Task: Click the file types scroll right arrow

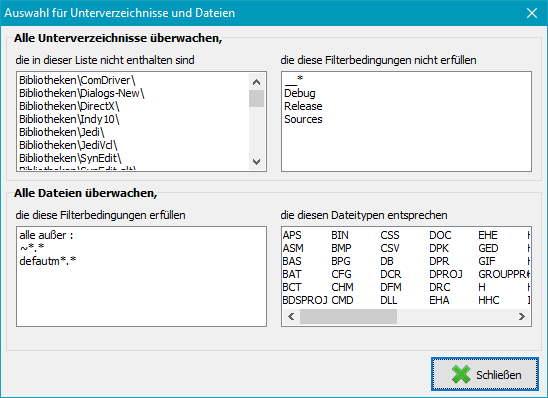Action: point(522,317)
